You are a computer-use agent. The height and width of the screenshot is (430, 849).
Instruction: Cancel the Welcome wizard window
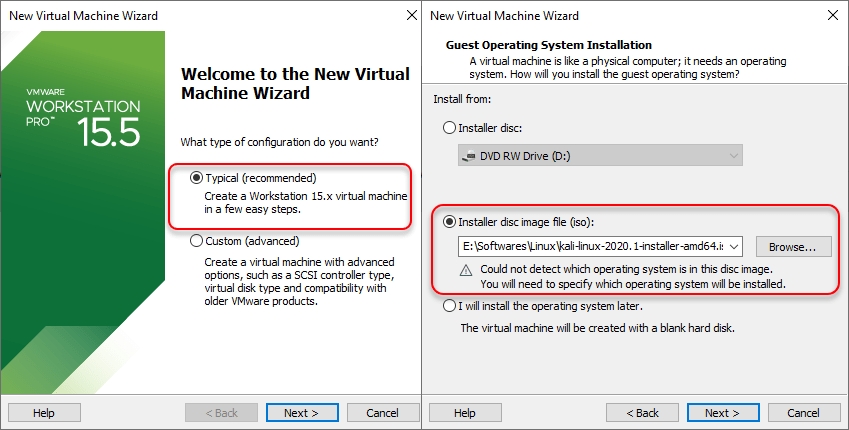point(383,413)
